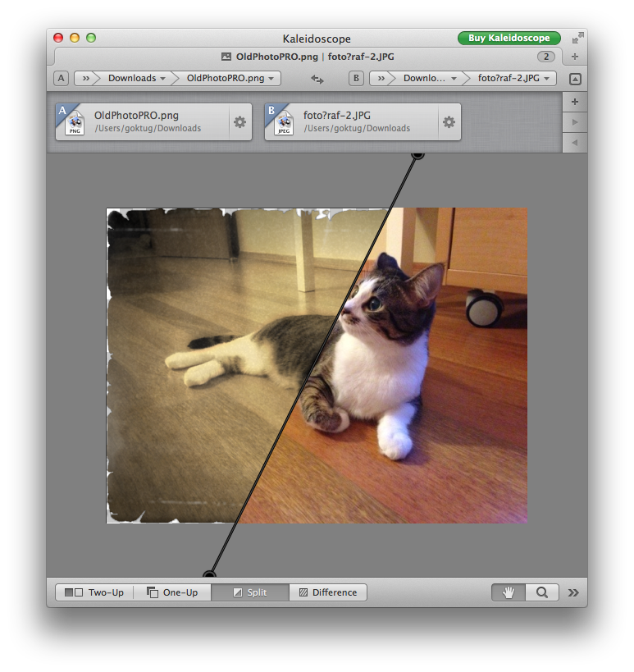The height and width of the screenshot is (672, 634).
Task: Swap the A and B files icon
Action: click(317, 79)
